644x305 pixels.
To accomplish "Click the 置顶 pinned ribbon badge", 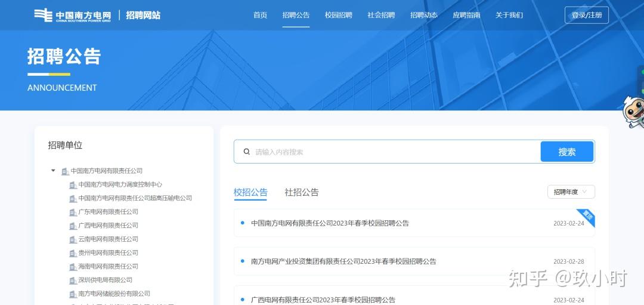I will coord(587,217).
